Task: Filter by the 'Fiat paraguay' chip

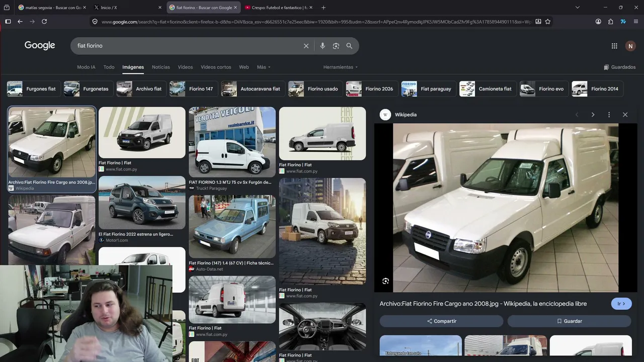Action: 429,89
